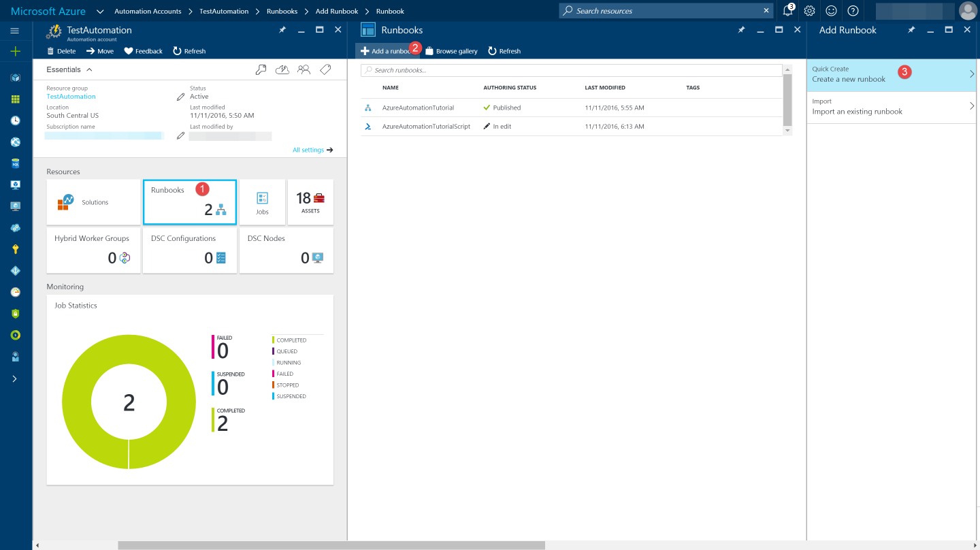Click Add a runbook button
This screenshot has width=980, height=550.
(x=387, y=51)
